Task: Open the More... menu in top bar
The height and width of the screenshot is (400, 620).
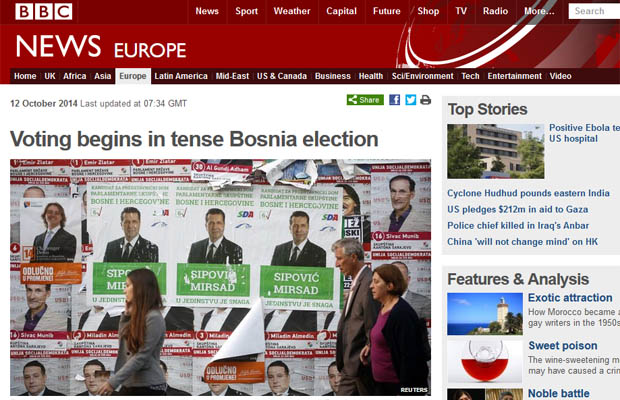Action: 539,11
